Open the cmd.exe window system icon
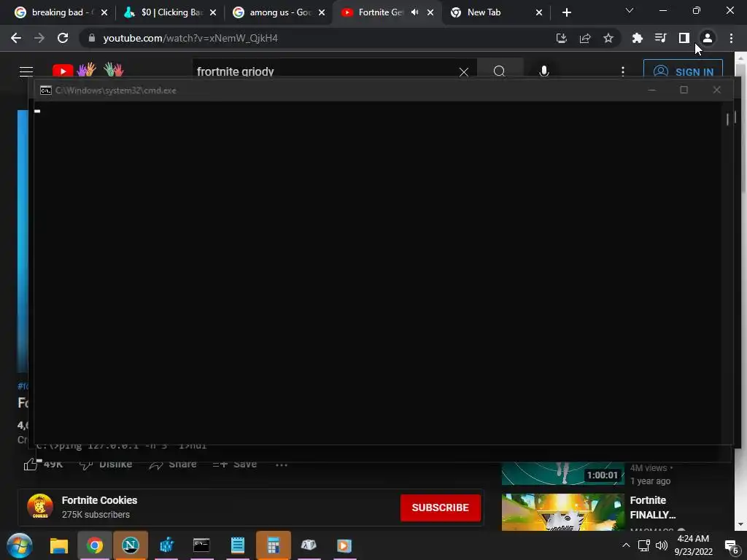This screenshot has width=747, height=560. pos(46,90)
